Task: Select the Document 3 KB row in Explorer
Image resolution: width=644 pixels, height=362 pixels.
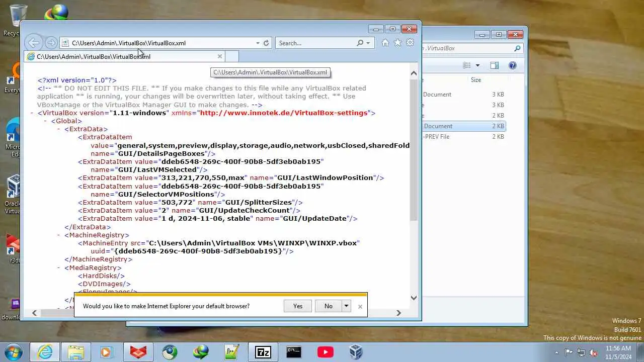Action: click(x=464, y=95)
